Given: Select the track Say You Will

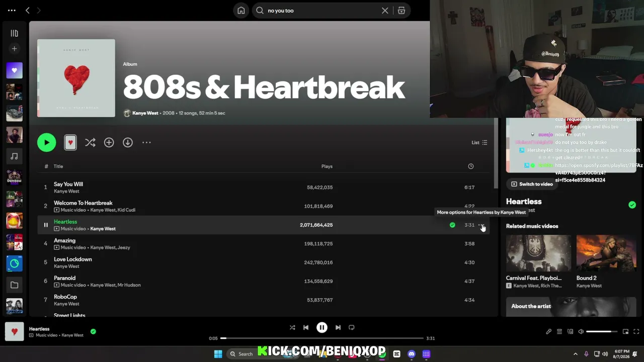Looking at the screenshot, I should pos(264,188).
